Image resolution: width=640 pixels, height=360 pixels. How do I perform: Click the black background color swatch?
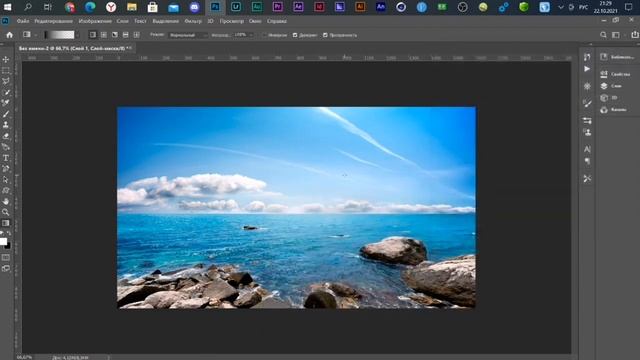8,246
